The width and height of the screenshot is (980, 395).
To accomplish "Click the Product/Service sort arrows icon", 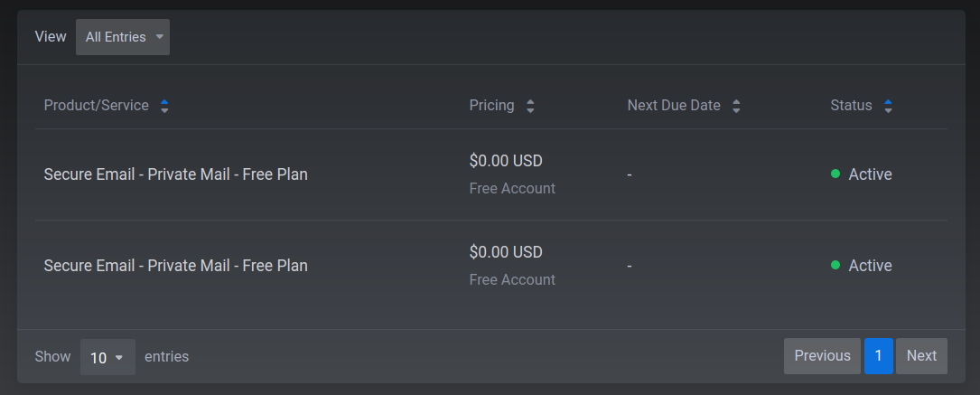I will (164, 107).
